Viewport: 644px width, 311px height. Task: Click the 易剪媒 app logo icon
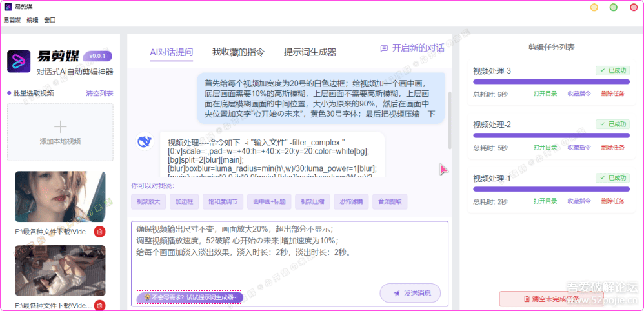[19, 62]
